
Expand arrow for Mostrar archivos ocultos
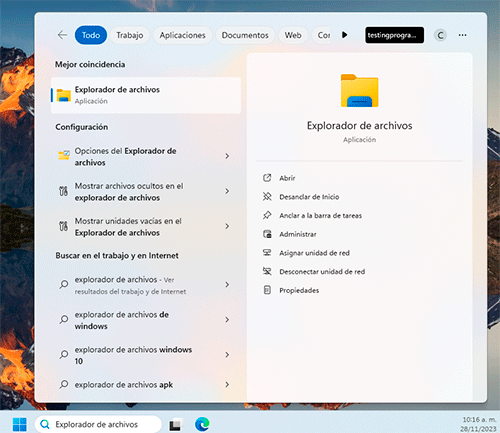[227, 191]
